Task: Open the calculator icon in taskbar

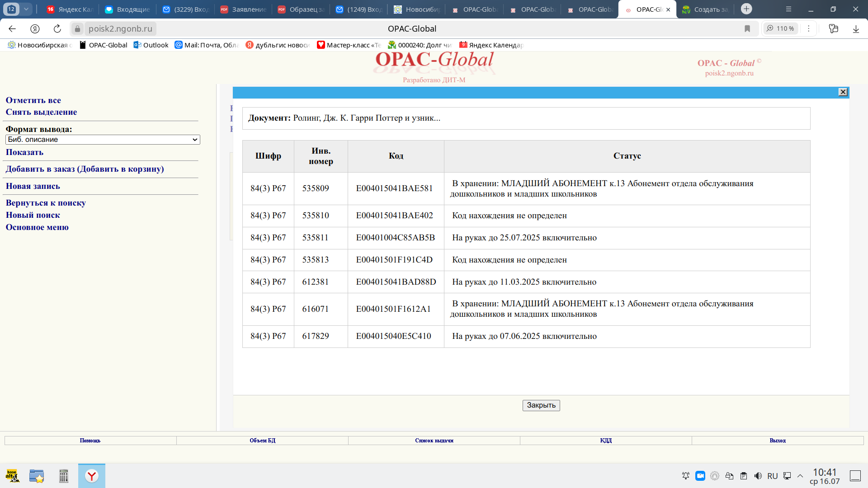Action: pos(64,476)
